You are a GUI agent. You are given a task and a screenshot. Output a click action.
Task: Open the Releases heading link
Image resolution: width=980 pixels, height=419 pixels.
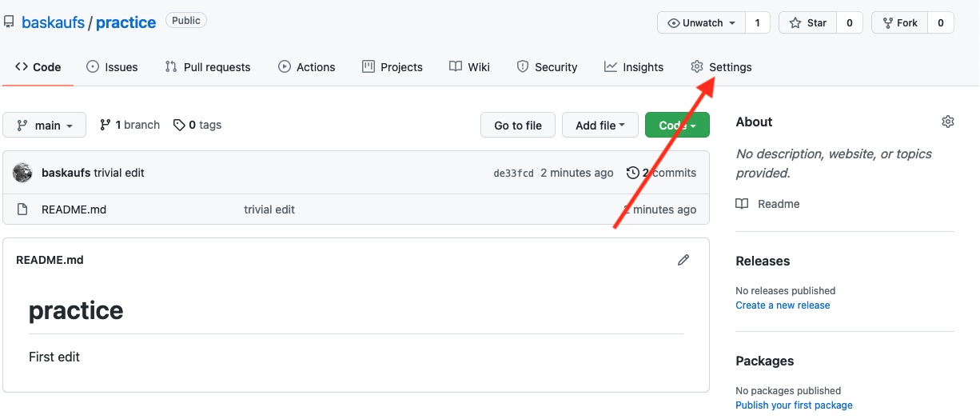point(763,261)
